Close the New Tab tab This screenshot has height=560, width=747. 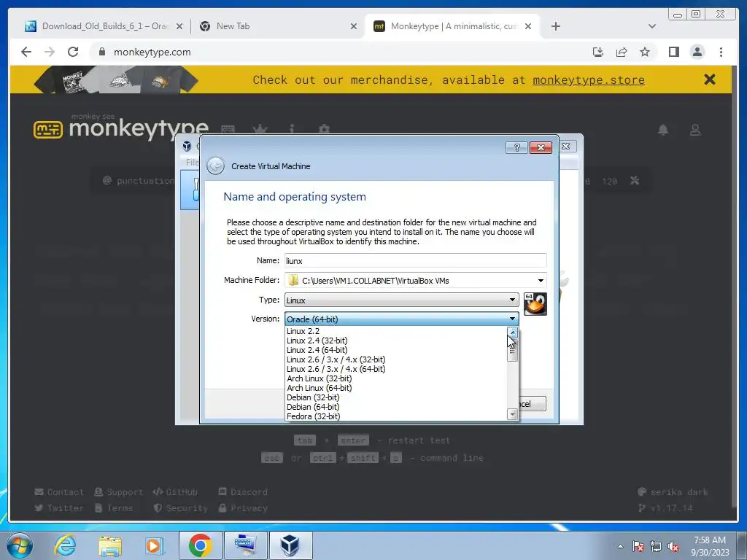[354, 26]
